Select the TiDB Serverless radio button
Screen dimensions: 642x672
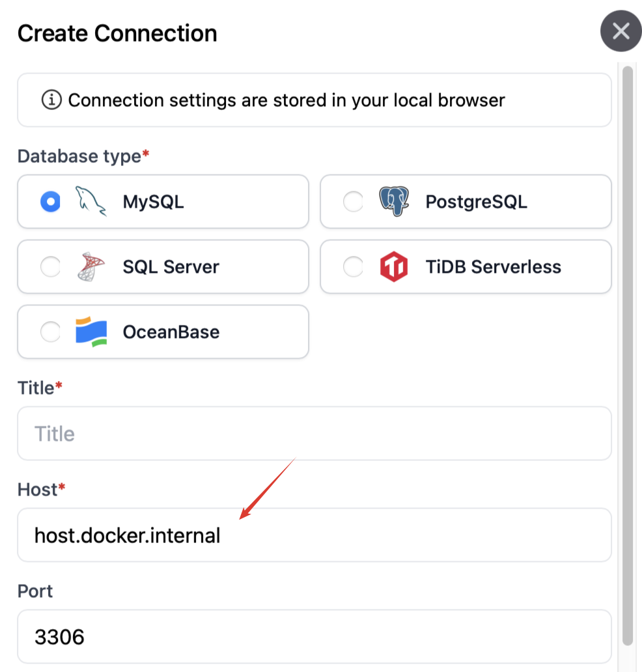[353, 267]
